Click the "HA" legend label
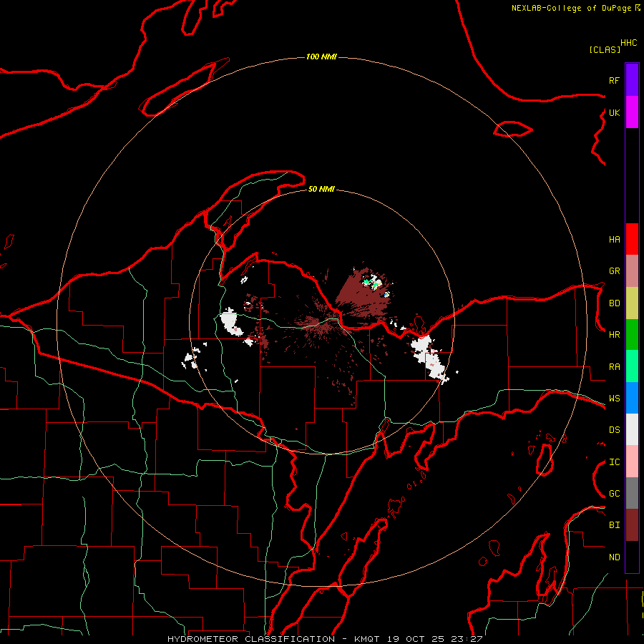 pyautogui.click(x=614, y=240)
